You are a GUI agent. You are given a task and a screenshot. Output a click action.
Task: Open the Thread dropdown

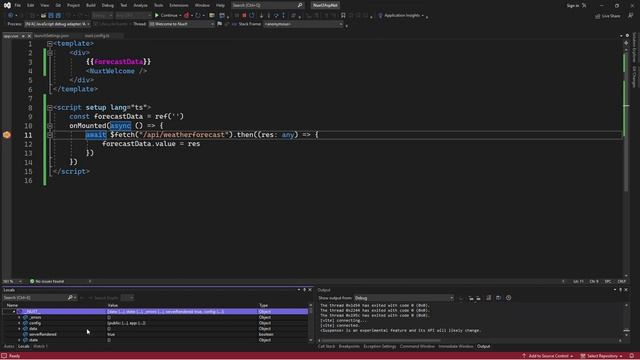point(182,24)
